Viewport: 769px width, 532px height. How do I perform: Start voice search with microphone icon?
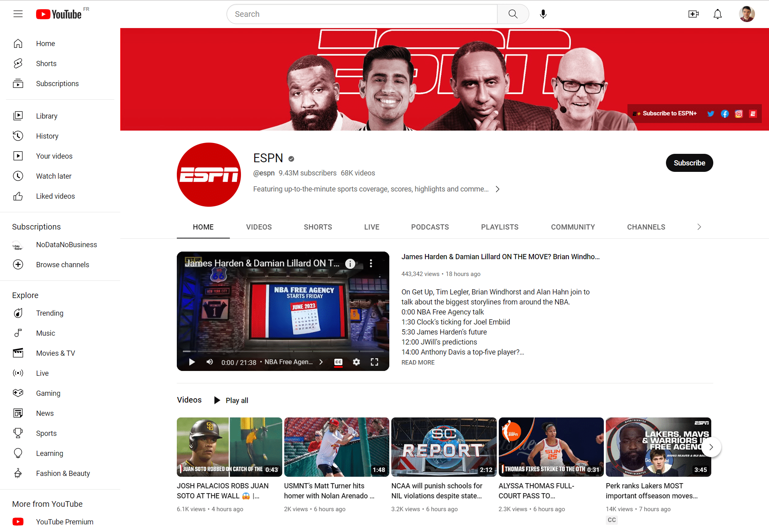coord(543,14)
